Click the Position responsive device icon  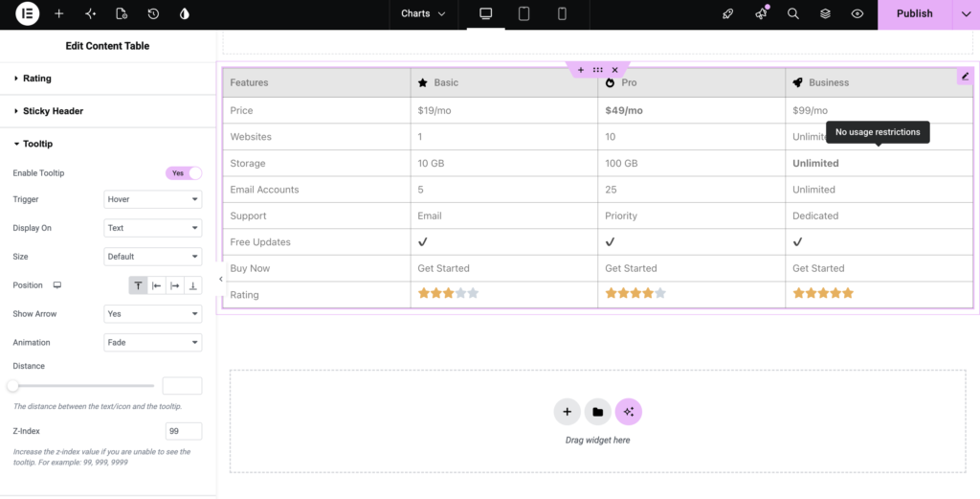(x=57, y=285)
